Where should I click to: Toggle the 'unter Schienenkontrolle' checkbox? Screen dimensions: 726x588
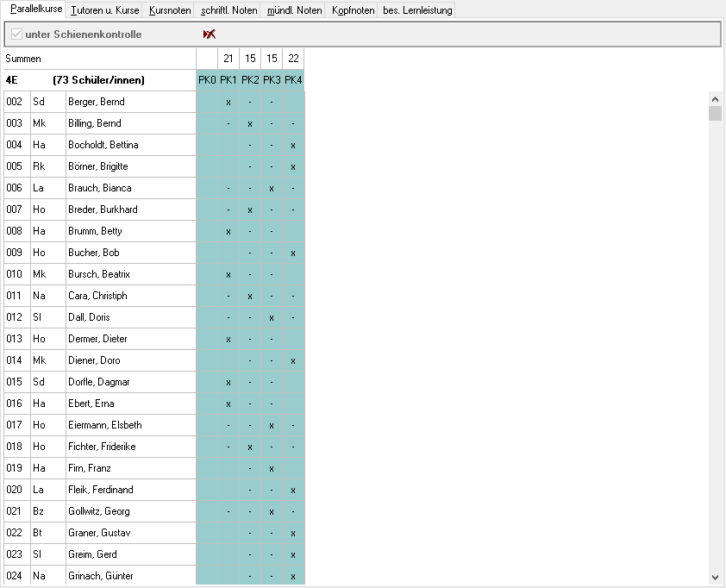[16, 34]
